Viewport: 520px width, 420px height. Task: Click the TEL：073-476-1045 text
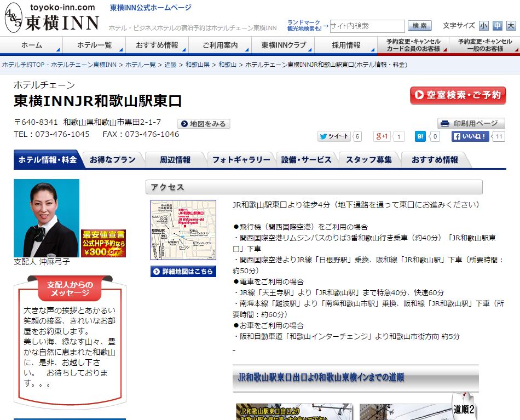(x=52, y=134)
